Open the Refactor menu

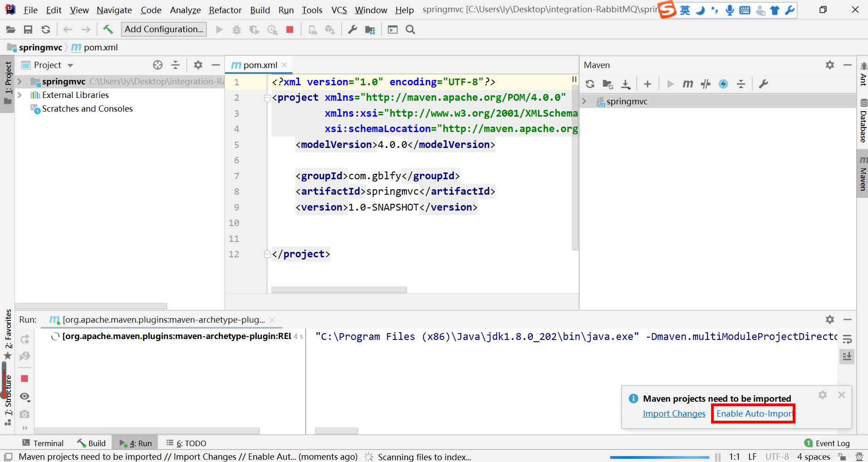pyautogui.click(x=225, y=10)
